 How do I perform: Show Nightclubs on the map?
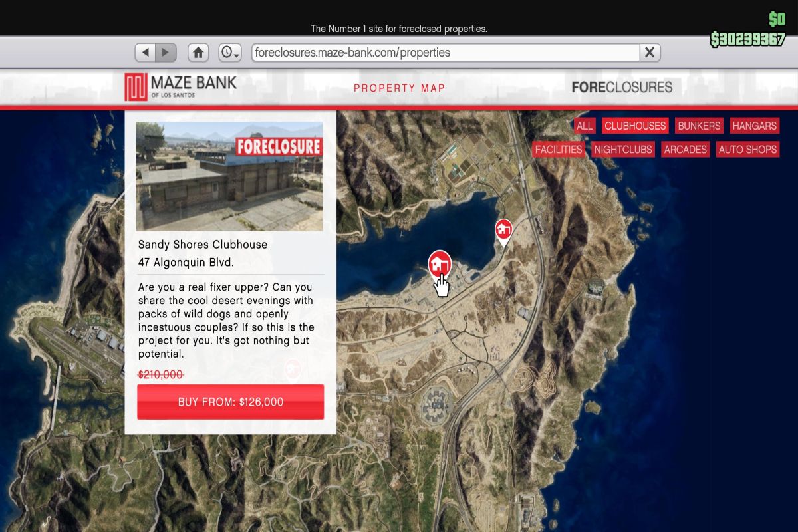click(x=622, y=150)
